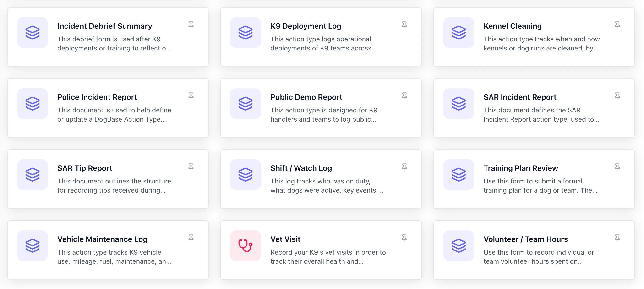Click the Shift / Watch Log layers icon
The height and width of the screenshot is (289, 644).
(x=246, y=175)
